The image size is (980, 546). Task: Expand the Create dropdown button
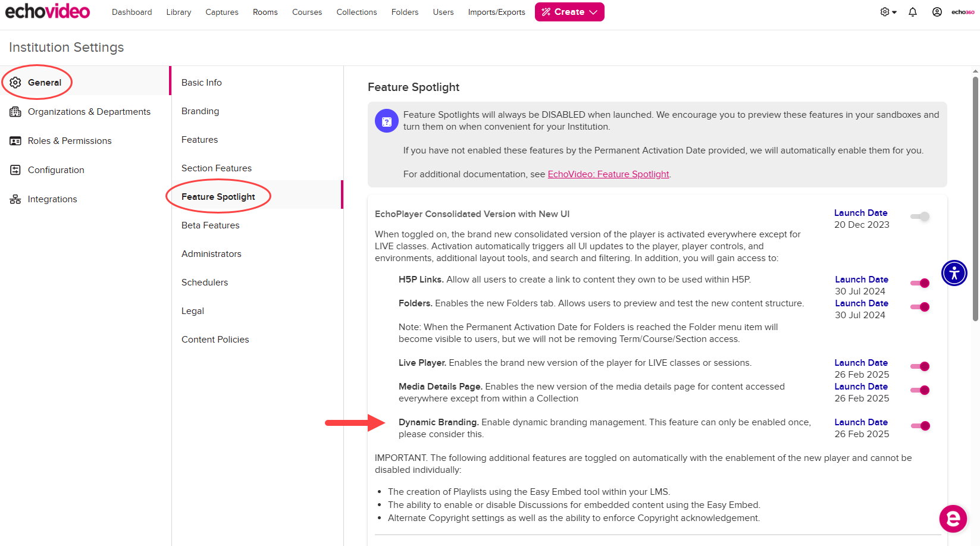click(x=569, y=12)
